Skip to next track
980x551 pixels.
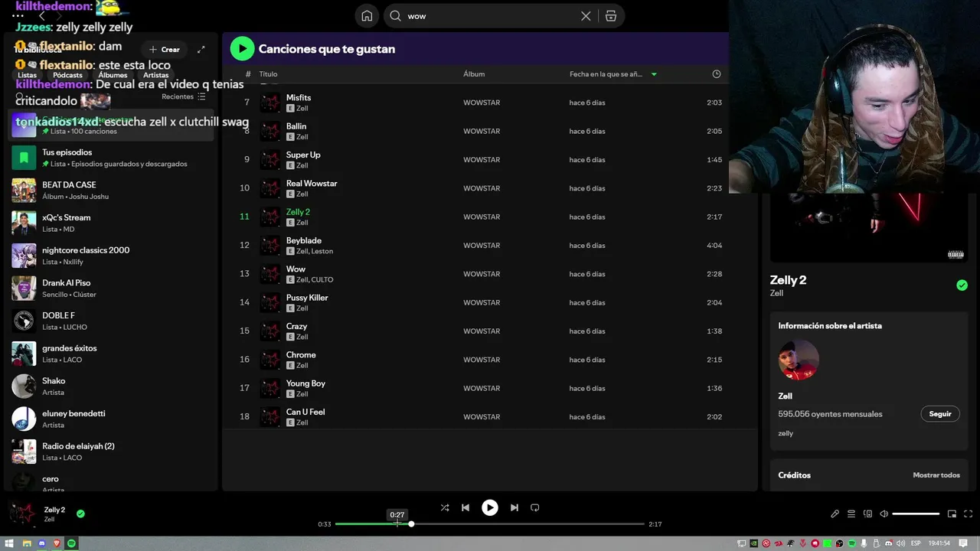(514, 507)
